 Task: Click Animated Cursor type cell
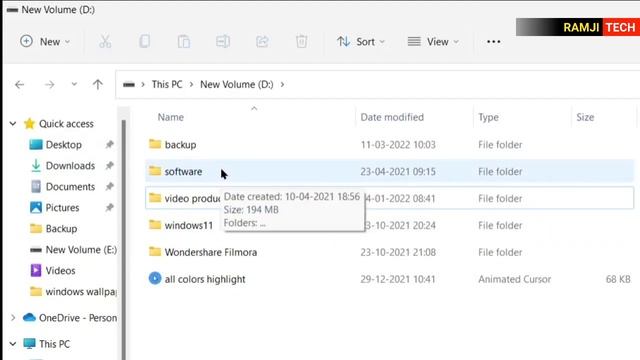(514, 279)
